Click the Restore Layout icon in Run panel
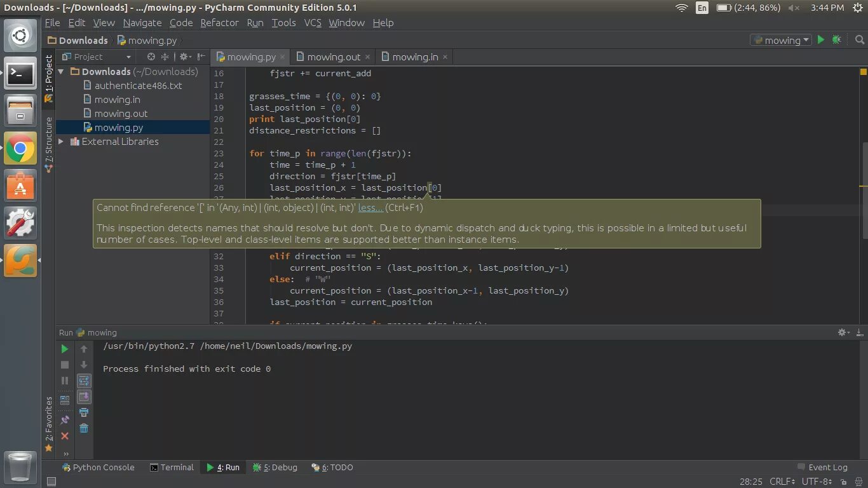This screenshot has height=488, width=868. coord(64,400)
